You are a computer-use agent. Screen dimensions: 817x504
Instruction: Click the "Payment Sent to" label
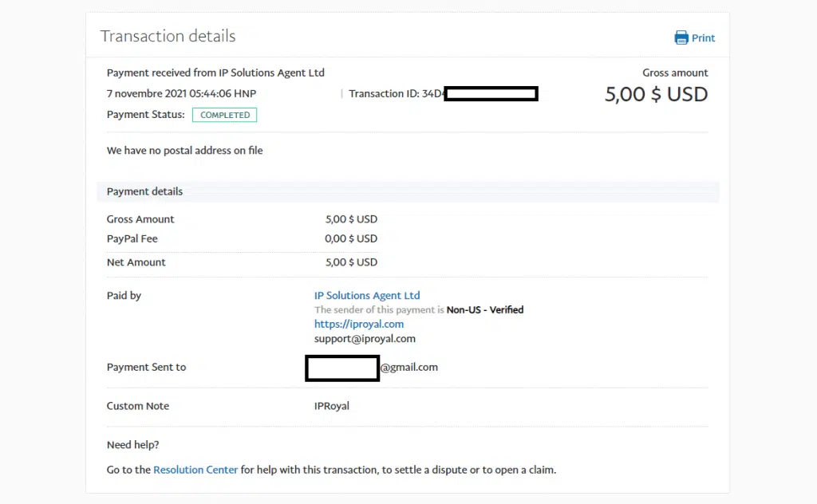(147, 367)
